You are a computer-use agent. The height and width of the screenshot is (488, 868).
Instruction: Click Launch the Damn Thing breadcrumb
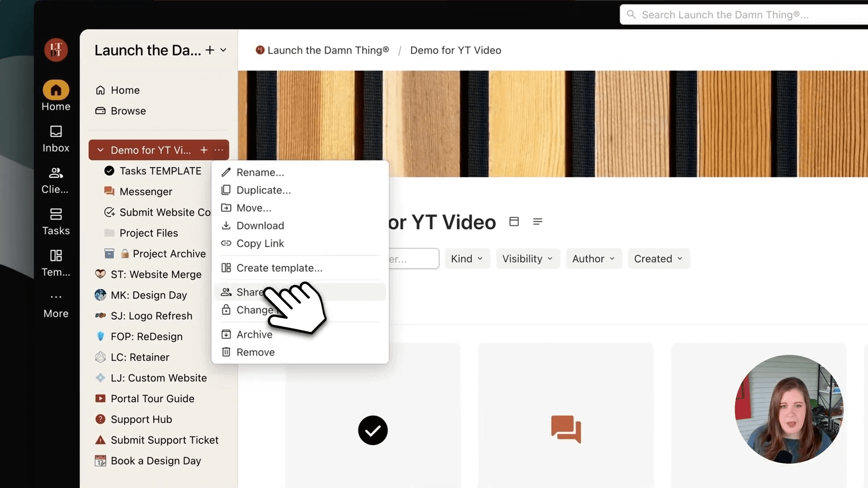point(327,50)
